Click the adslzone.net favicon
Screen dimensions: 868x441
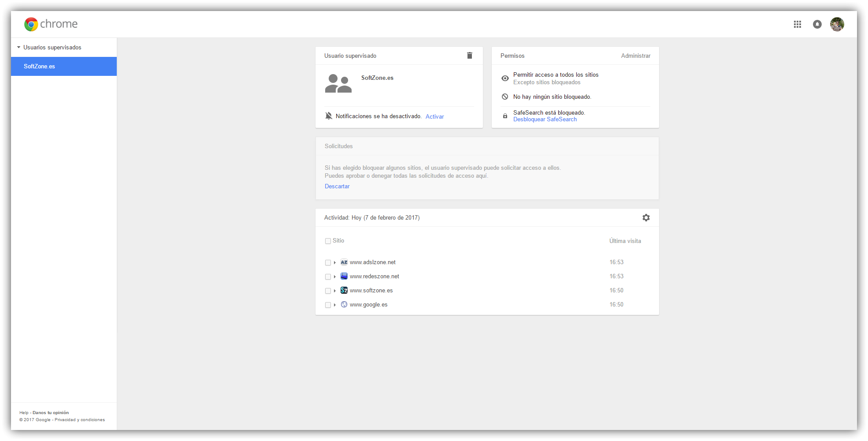[344, 262]
